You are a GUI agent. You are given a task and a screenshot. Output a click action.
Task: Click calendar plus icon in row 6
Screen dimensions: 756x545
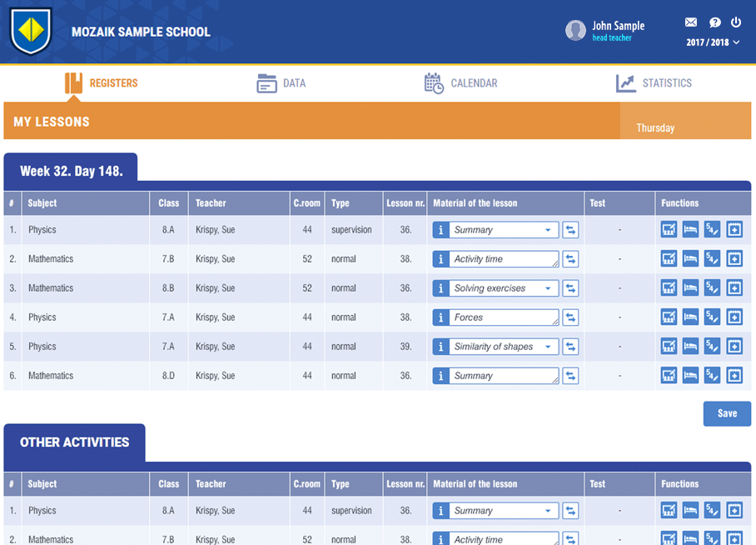(734, 376)
